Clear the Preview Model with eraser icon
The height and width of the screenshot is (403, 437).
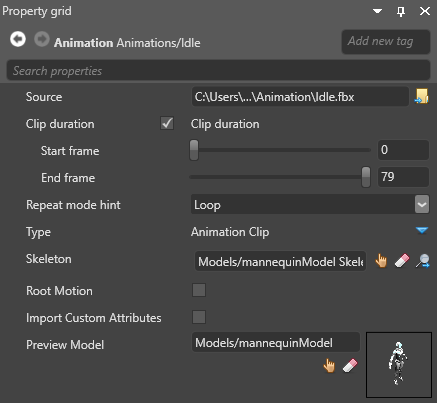[350, 365]
